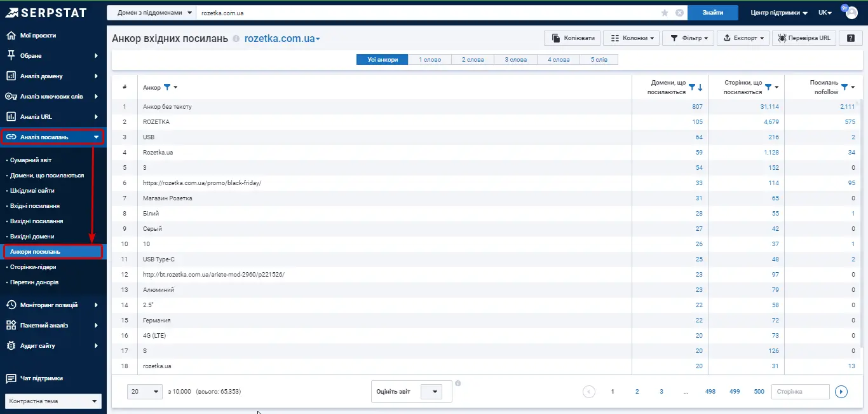
Task: Click the Перевірка URL button
Action: pyautogui.click(x=804, y=38)
